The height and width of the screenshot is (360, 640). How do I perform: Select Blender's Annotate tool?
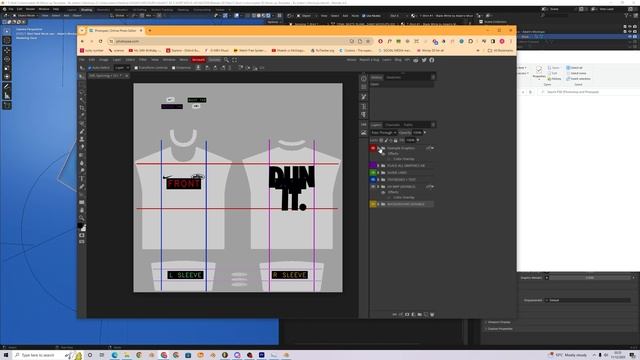(x=7, y=87)
